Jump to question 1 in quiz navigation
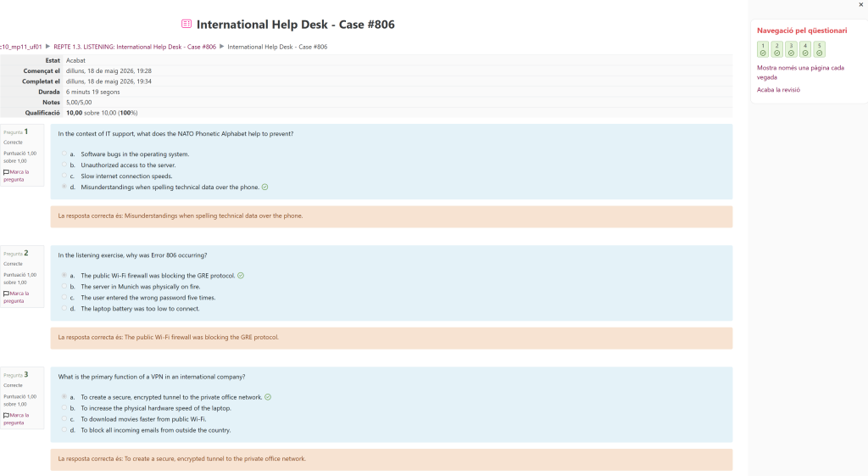 pyautogui.click(x=763, y=49)
